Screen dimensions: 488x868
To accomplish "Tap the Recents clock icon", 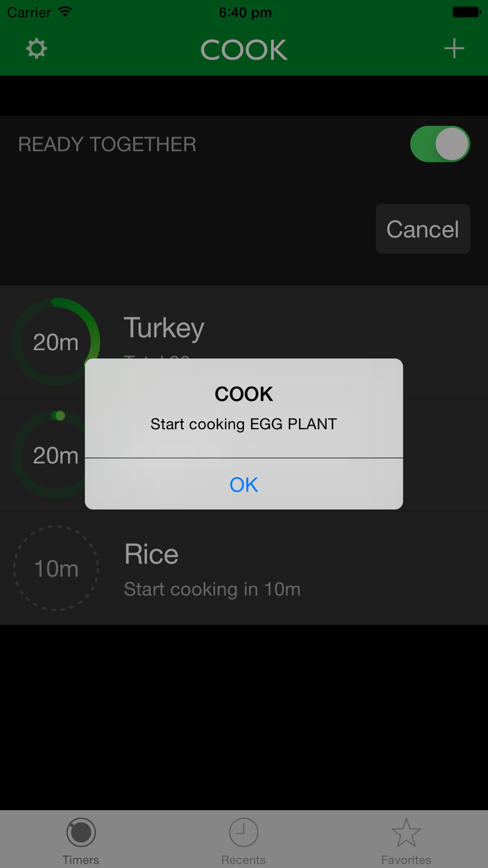I will point(244,832).
